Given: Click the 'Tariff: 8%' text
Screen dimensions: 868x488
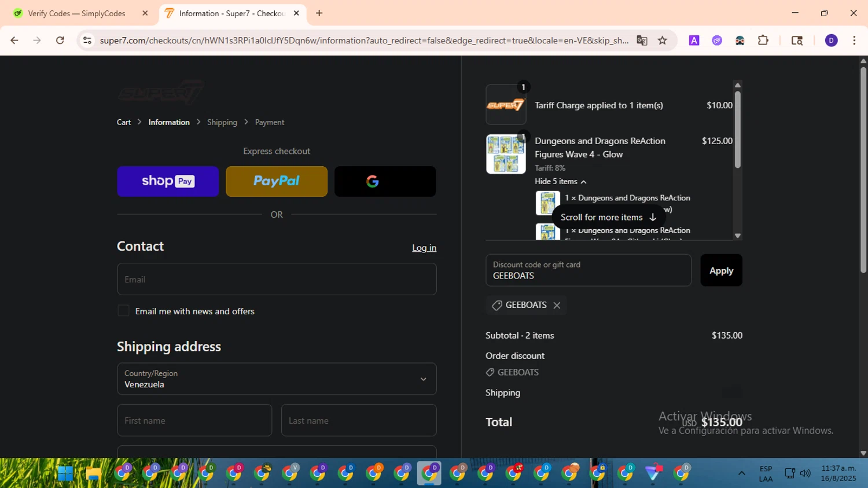Looking at the screenshot, I should 550,168.
